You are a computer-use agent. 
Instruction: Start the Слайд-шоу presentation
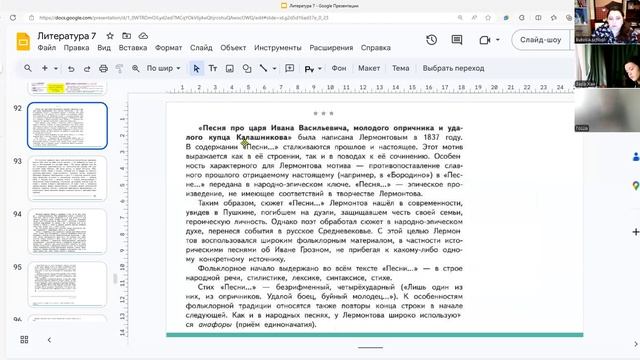pos(540,40)
